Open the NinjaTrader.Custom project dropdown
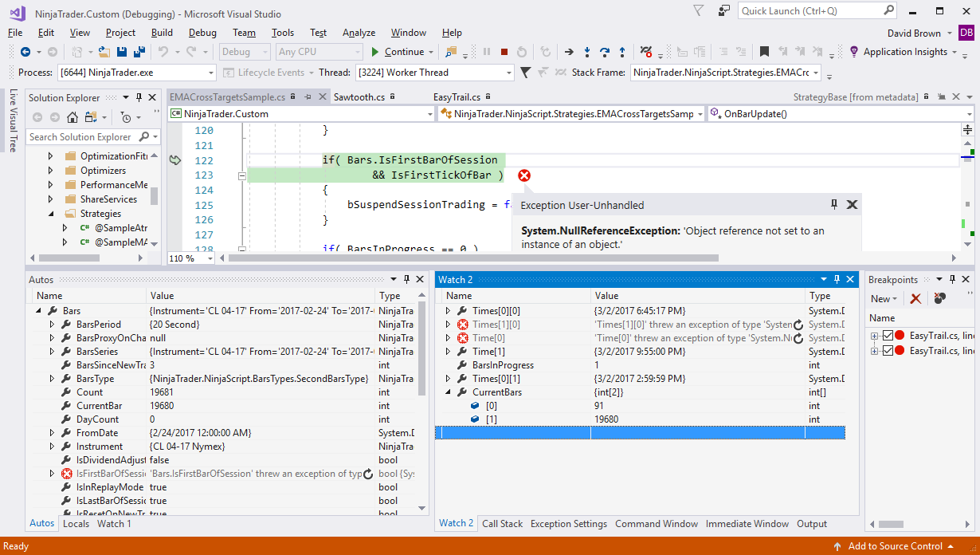 (301, 114)
